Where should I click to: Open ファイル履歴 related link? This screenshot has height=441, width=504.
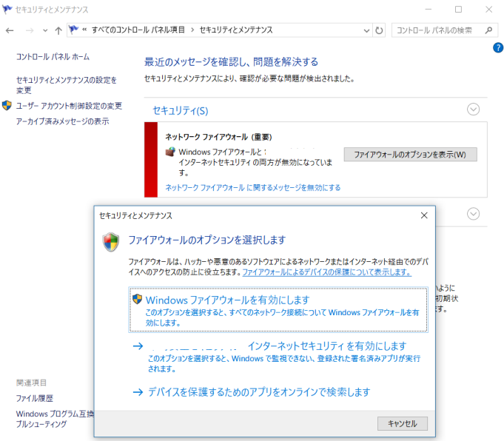point(35,398)
